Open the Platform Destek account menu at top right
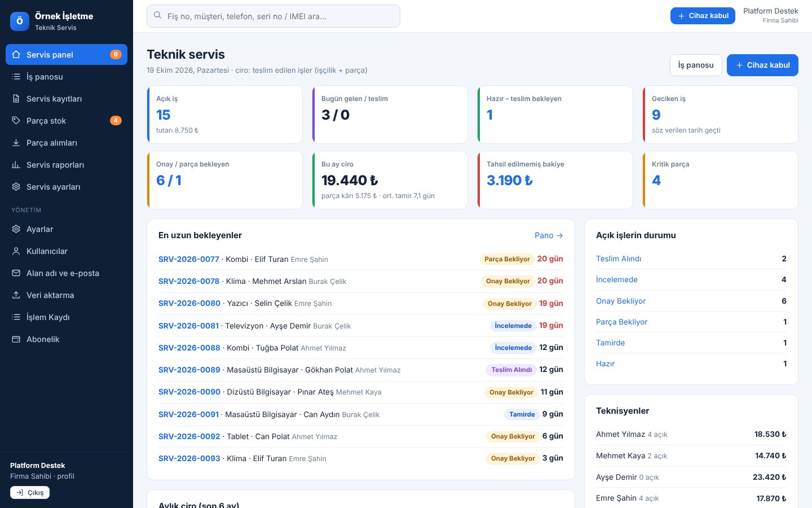The image size is (812, 508). click(770, 16)
